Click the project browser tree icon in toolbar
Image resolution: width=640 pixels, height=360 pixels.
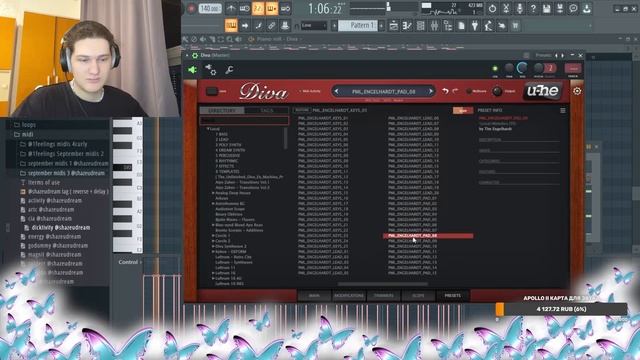point(448,26)
